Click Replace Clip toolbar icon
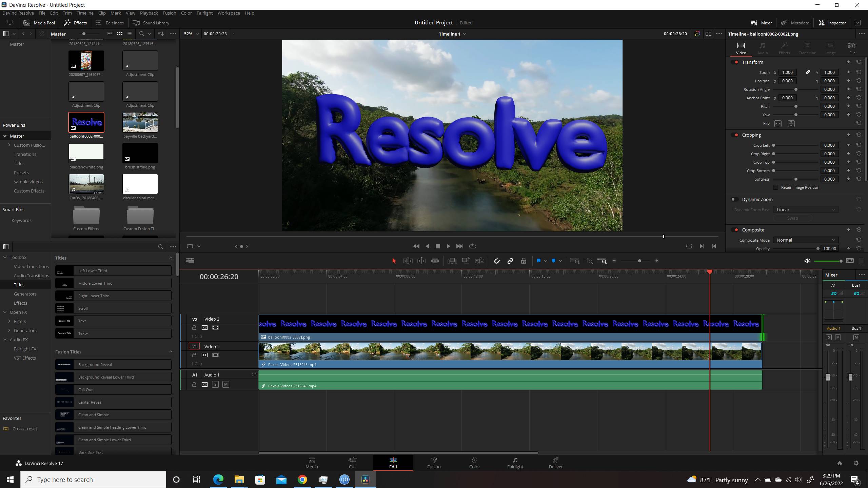 point(479,261)
